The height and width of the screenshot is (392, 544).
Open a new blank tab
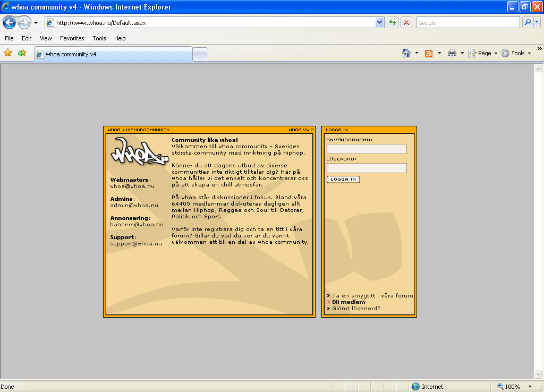200,55
